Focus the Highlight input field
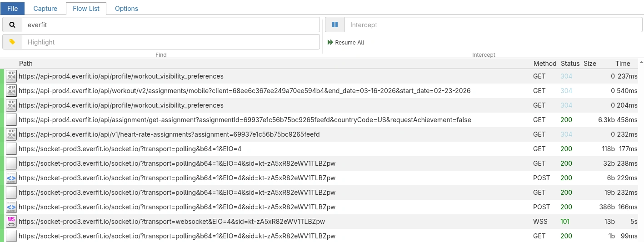Screen dimensions: 644x242 tap(170, 42)
